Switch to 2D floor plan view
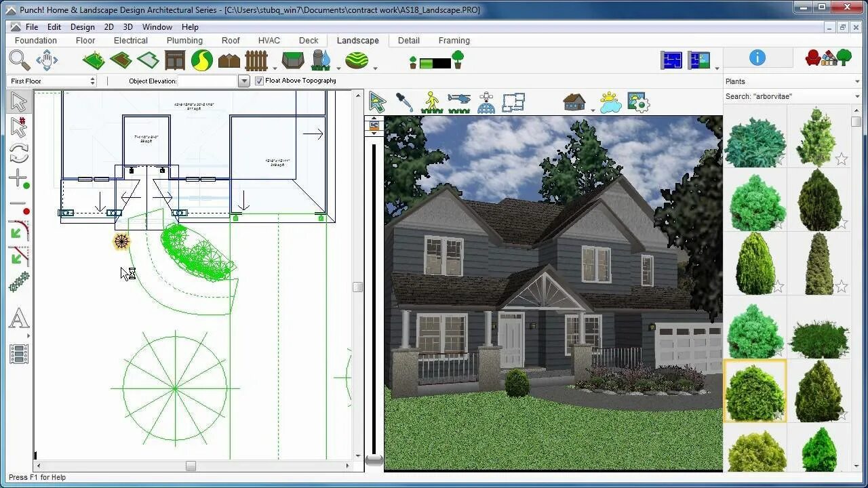868x488 pixels. pos(671,60)
